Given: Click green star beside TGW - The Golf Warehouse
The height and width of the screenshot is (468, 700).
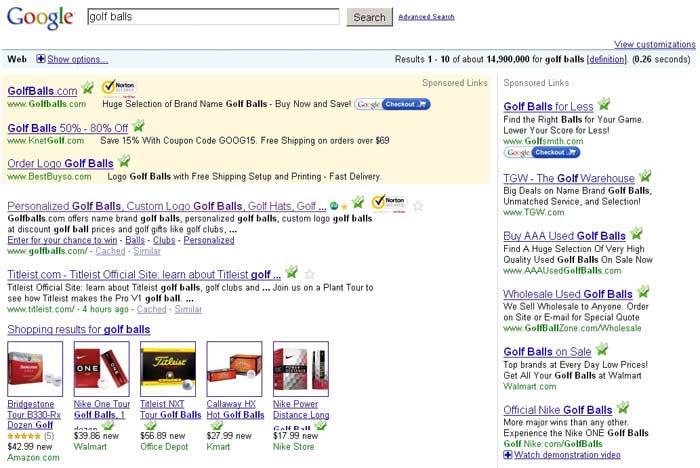Looking at the screenshot, I should point(645,176).
